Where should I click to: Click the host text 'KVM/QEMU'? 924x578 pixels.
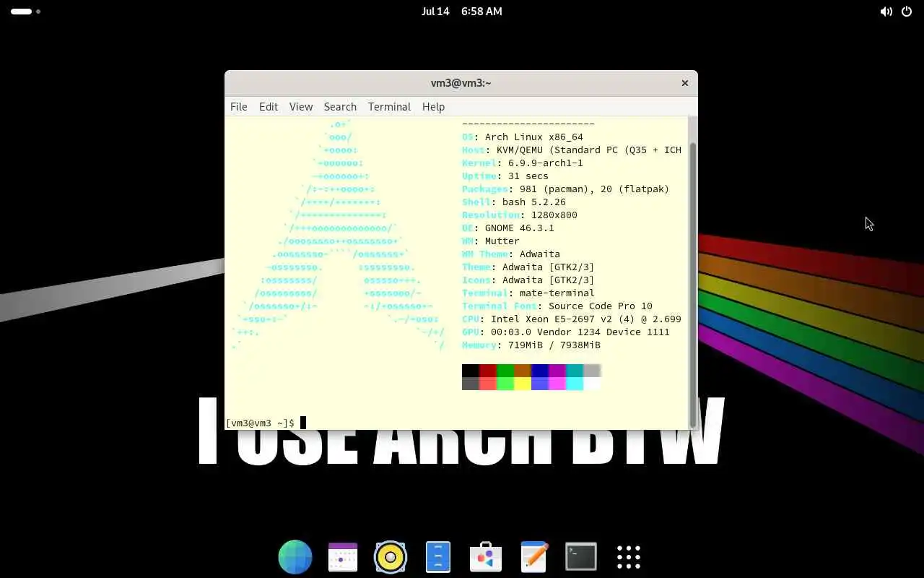coord(520,150)
